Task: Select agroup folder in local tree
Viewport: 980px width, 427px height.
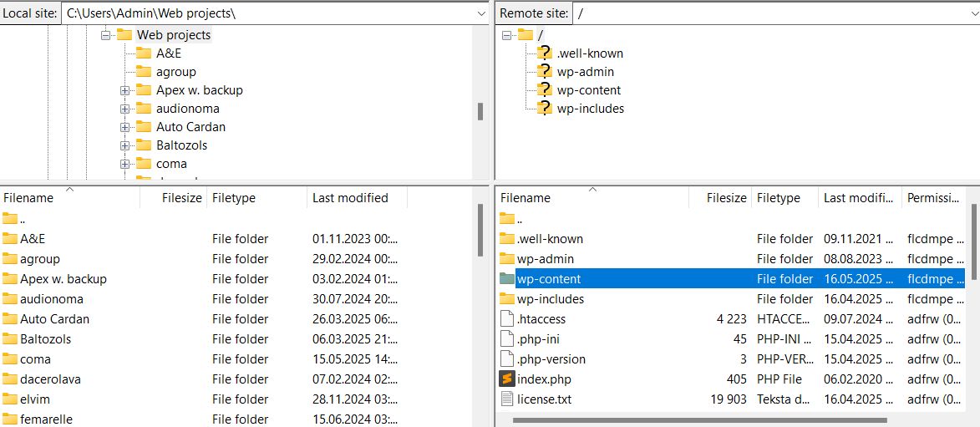Action: click(x=175, y=72)
